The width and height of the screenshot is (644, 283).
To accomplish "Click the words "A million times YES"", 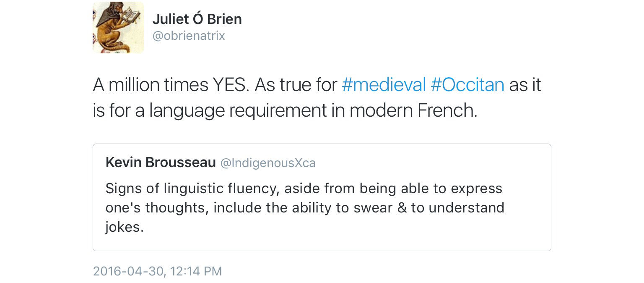I will pos(171,85).
